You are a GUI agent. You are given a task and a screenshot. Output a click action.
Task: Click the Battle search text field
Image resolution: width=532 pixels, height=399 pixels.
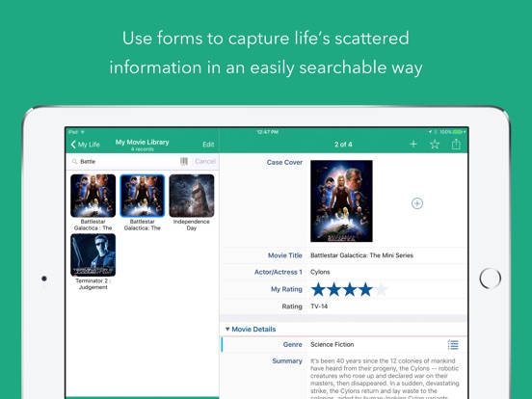(129, 162)
